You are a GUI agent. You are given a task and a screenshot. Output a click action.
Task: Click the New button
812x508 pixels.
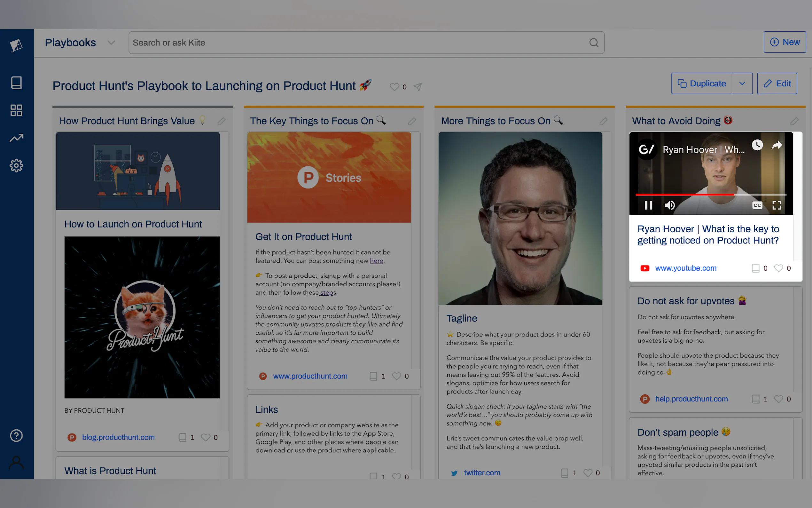(785, 42)
